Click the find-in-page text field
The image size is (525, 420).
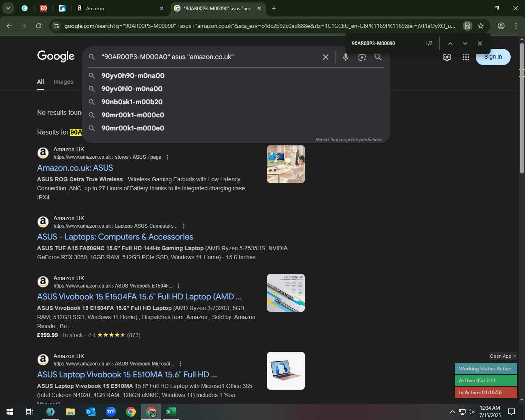coord(386,43)
